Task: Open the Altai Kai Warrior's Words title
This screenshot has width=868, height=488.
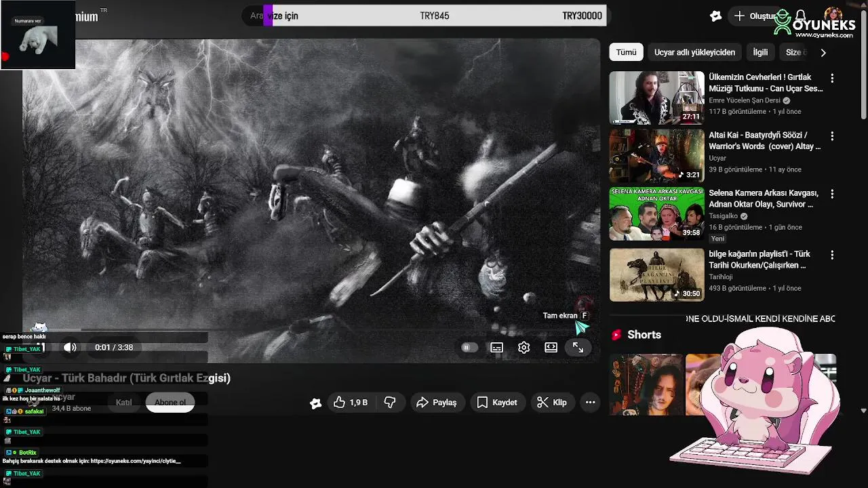Action: point(765,140)
